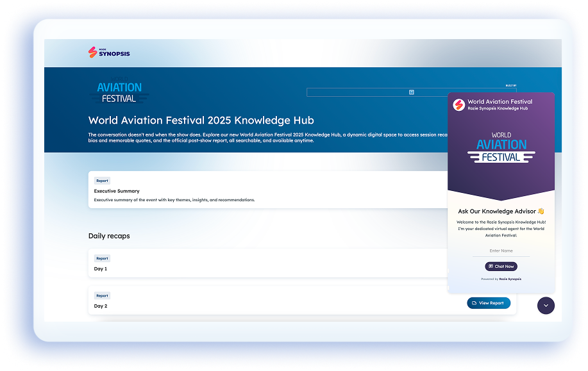Open the Day 1 recap card
Screen dimensions: 588x371
pyautogui.click(x=268, y=263)
